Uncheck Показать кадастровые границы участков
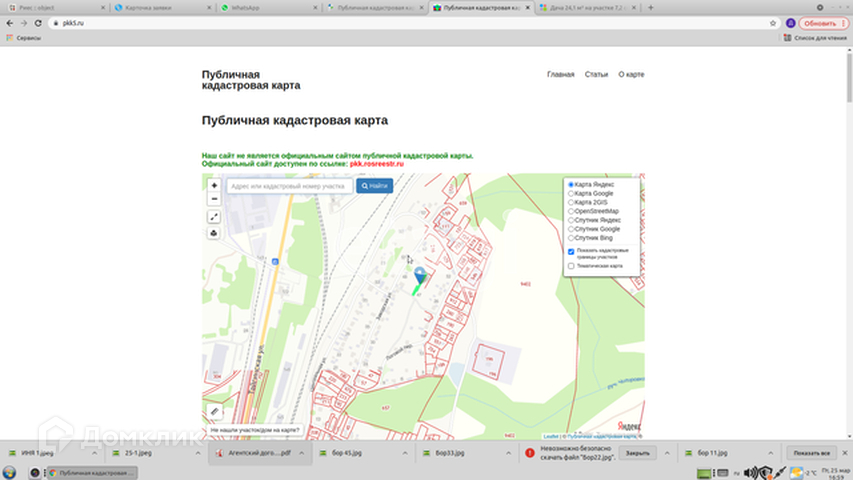The image size is (853, 480). click(x=571, y=251)
